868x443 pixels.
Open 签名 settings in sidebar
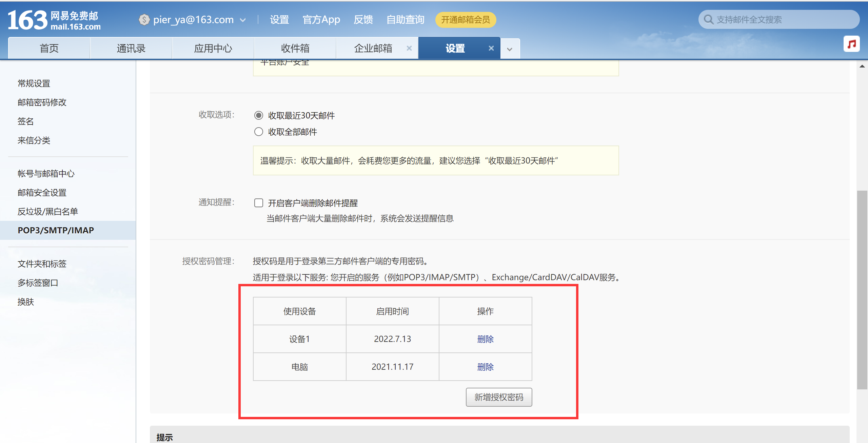coord(26,121)
